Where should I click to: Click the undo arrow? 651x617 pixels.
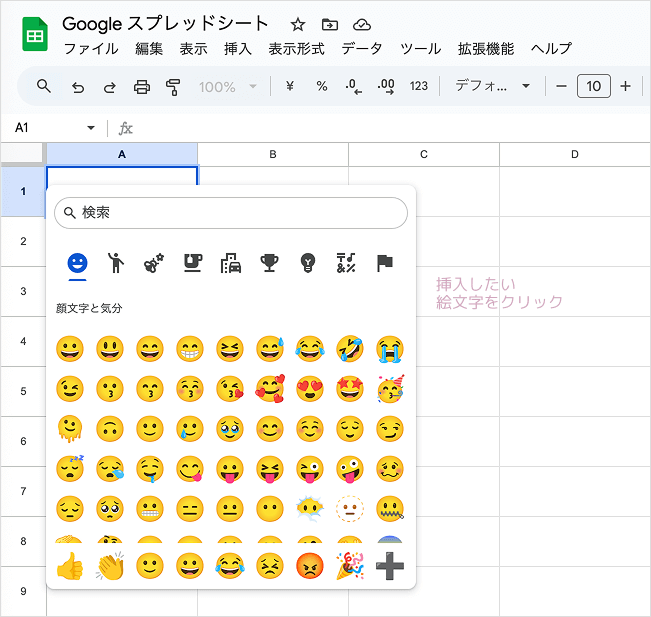78,87
